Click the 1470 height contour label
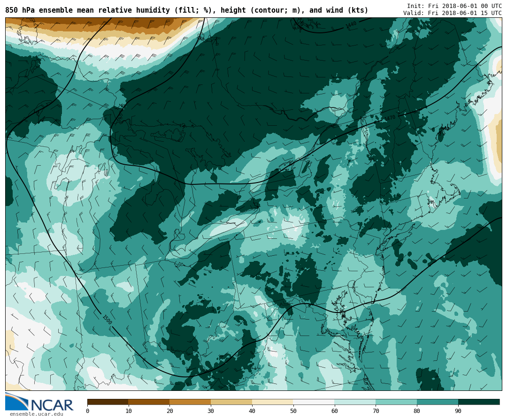This screenshot has width=507, height=420. [x=390, y=118]
